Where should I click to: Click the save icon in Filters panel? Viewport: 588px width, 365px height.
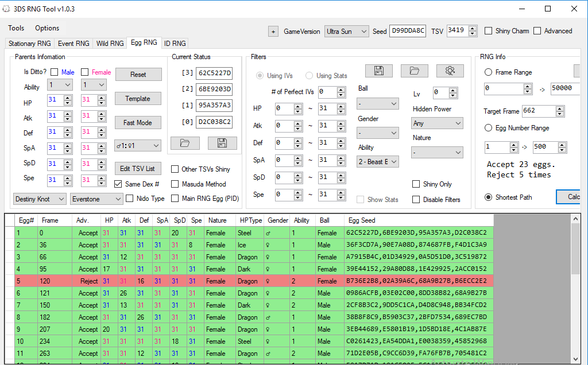(378, 71)
